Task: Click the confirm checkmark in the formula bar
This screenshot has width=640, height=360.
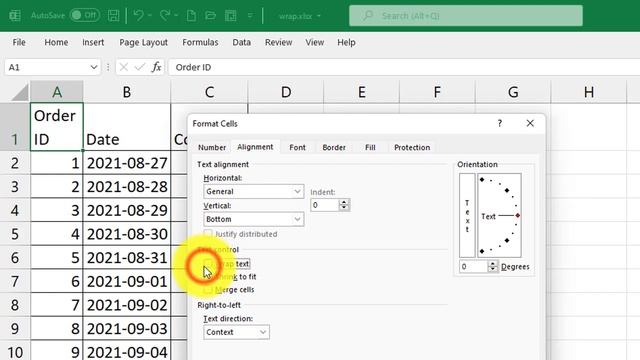Action: (140, 67)
